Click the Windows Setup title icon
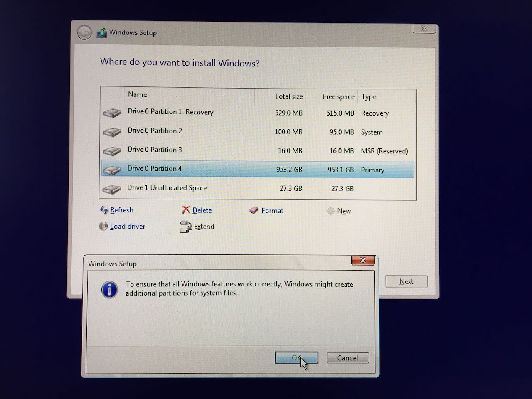The width and height of the screenshot is (532, 399). pyautogui.click(x=102, y=33)
